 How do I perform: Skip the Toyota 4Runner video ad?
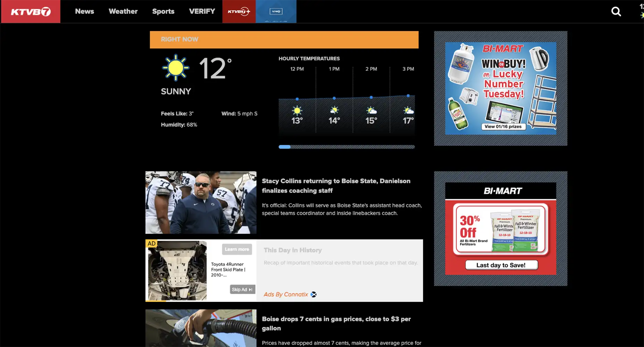(242, 289)
